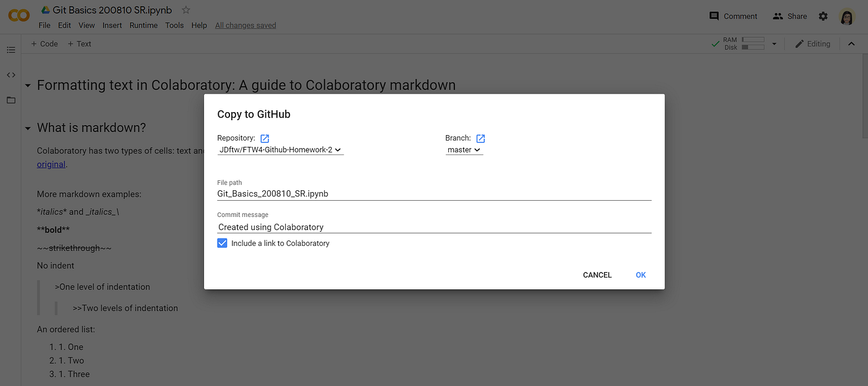Expand runtime connection dropdown arrow near RAM

click(774, 44)
